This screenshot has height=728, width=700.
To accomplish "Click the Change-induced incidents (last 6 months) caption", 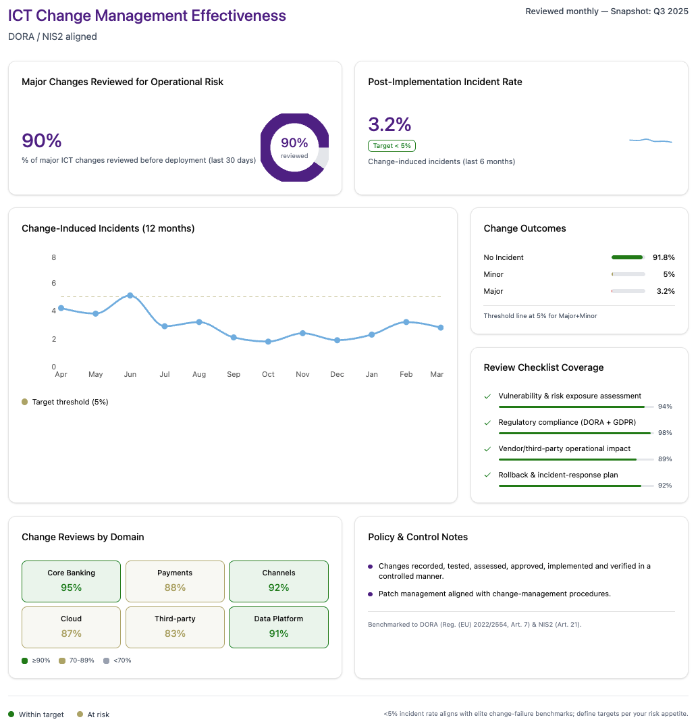I will click(x=441, y=161).
